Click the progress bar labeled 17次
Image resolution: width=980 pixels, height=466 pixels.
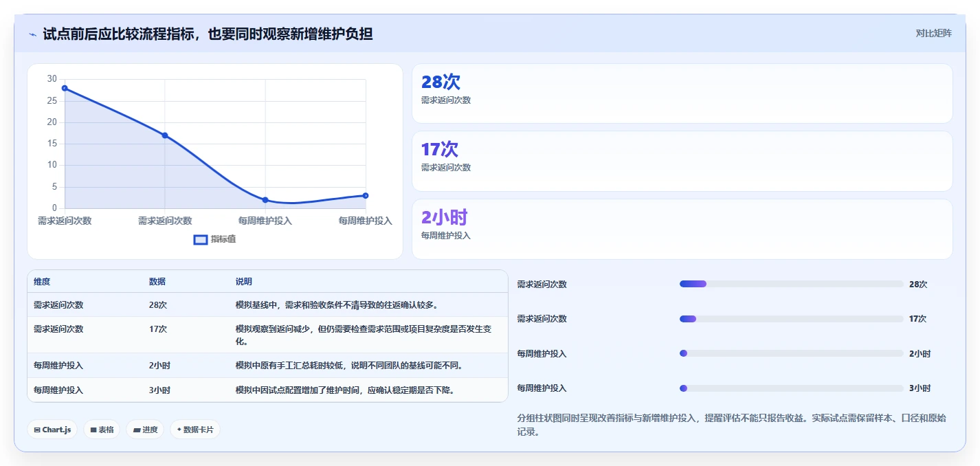pos(791,319)
